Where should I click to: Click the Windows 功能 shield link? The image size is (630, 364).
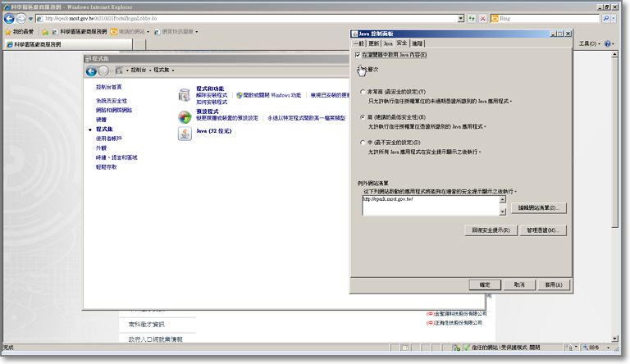click(x=268, y=95)
